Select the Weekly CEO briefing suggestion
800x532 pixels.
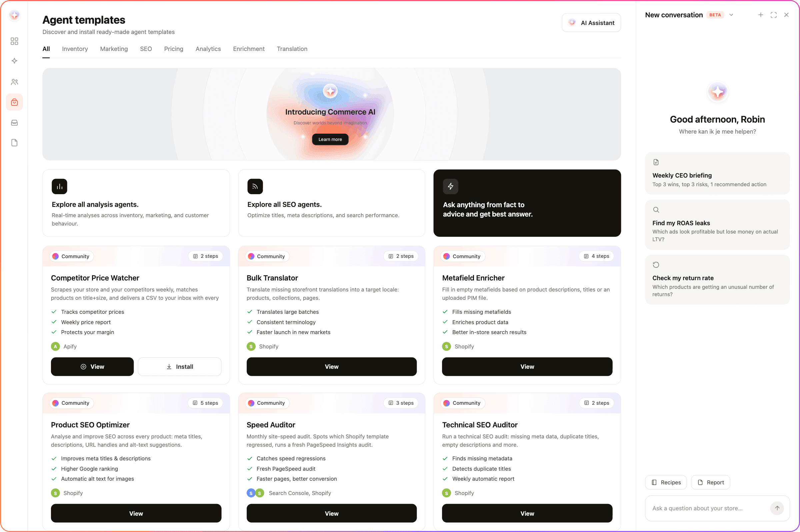(x=717, y=173)
